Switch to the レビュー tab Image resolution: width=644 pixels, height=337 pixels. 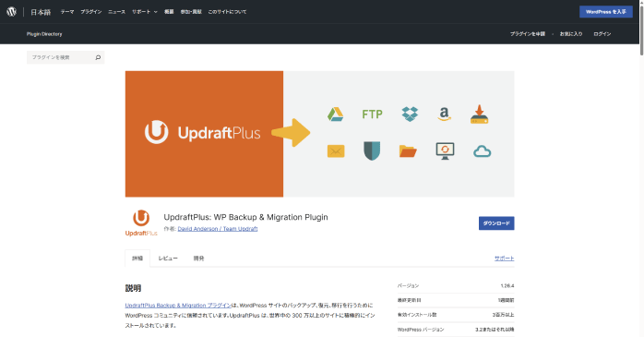168,259
